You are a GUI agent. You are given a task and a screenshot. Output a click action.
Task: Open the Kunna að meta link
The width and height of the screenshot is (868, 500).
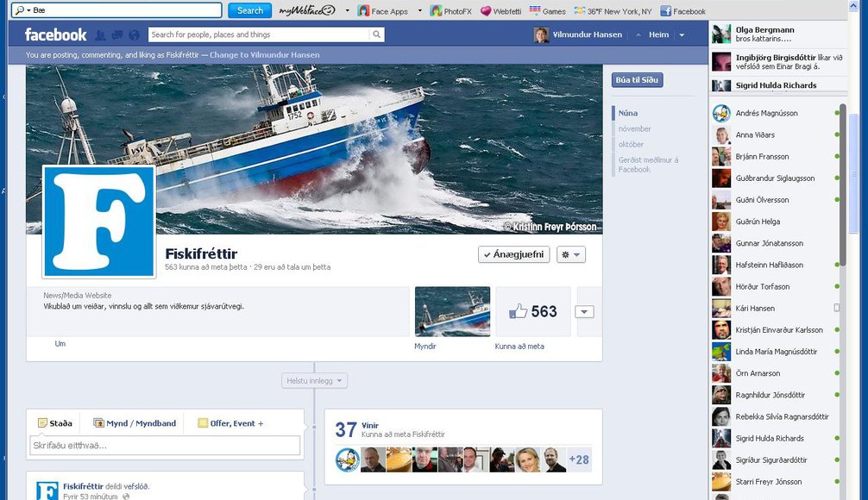[519, 347]
